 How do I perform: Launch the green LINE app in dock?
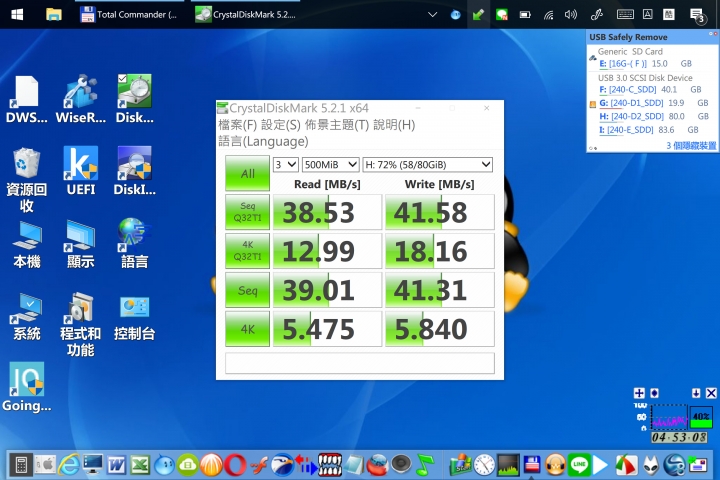point(579,465)
